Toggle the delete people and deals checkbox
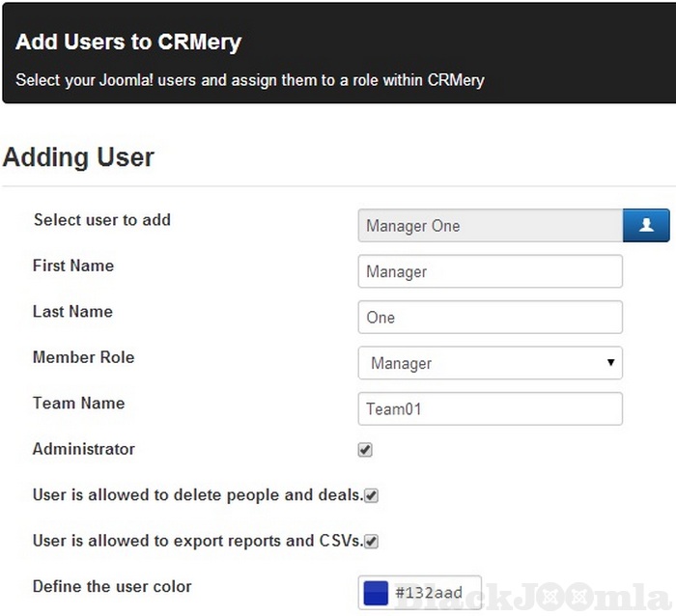Viewport: 676px width, 616px height. coord(371,495)
